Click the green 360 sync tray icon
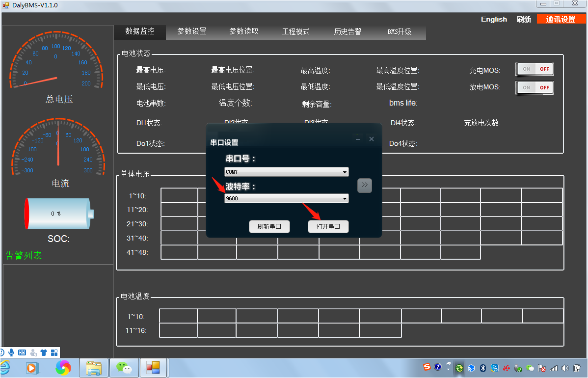 coord(459,368)
